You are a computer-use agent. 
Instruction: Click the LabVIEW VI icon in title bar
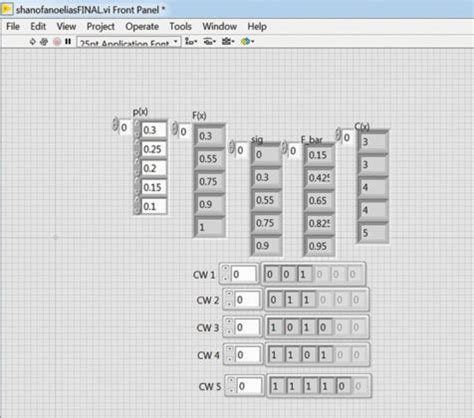[7, 9]
